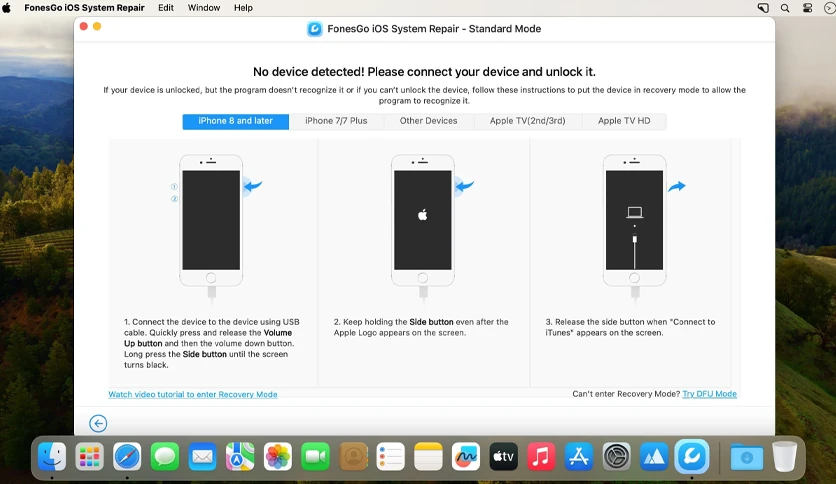Click step 2 'Keep holding the Side button' text
This screenshot has height=484, width=836.
[421, 327]
